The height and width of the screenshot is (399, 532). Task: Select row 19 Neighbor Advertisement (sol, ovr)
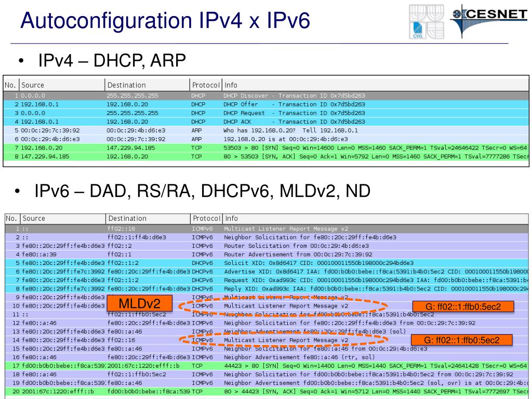[267, 383]
